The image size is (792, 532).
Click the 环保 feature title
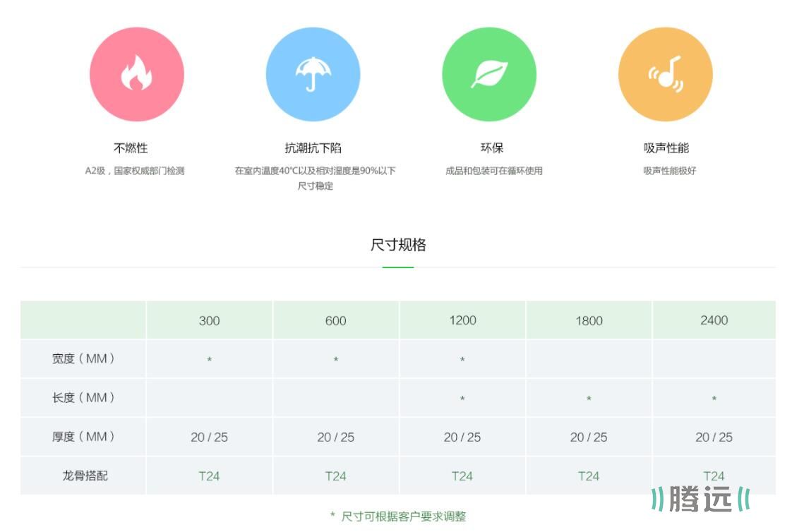pyautogui.click(x=492, y=148)
